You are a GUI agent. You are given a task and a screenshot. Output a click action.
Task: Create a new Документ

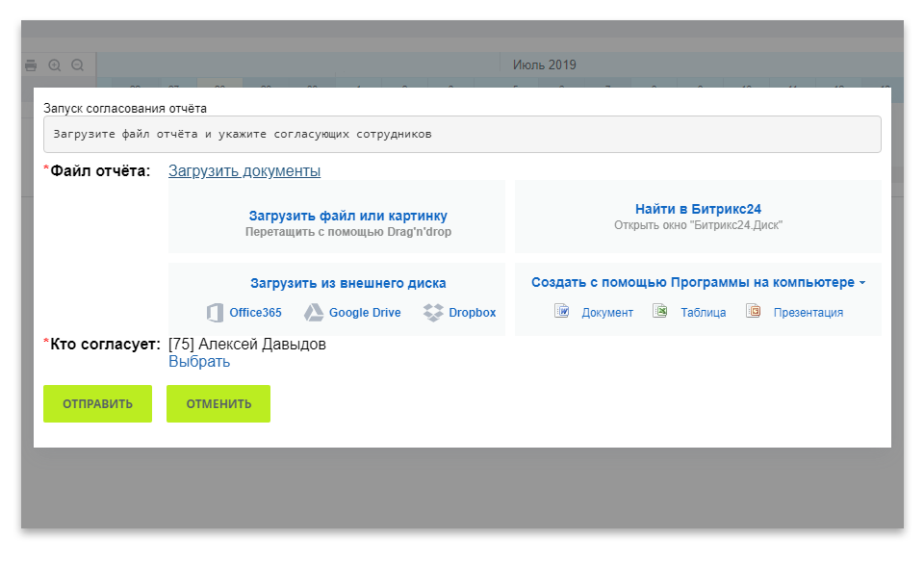(607, 313)
